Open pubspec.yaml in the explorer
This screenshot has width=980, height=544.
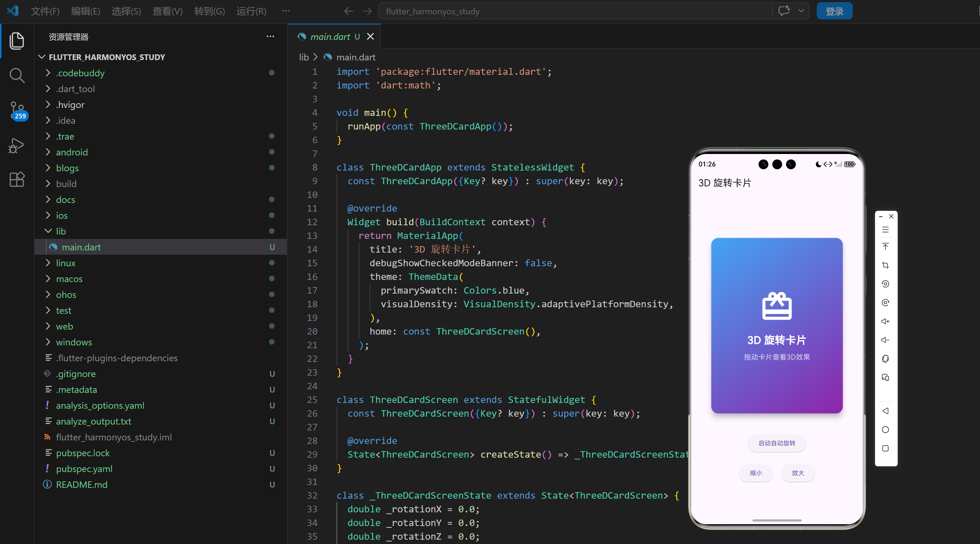coord(84,469)
